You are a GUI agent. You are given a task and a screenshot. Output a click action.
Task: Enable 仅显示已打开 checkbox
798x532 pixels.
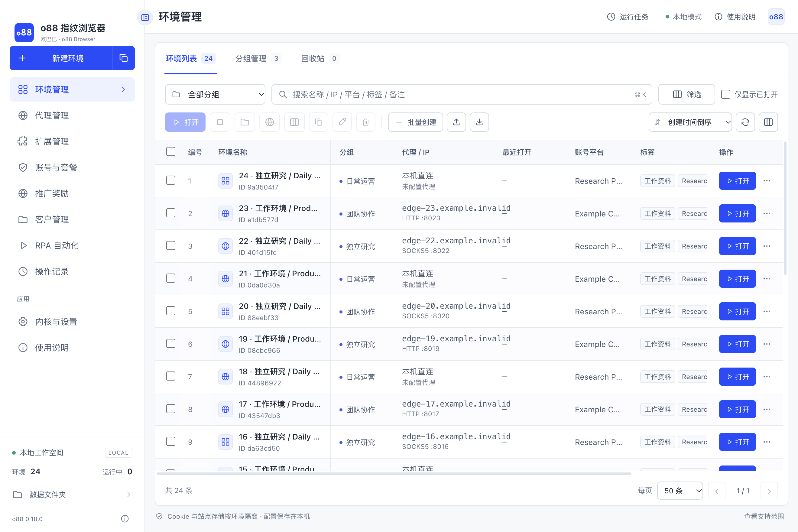(x=725, y=94)
